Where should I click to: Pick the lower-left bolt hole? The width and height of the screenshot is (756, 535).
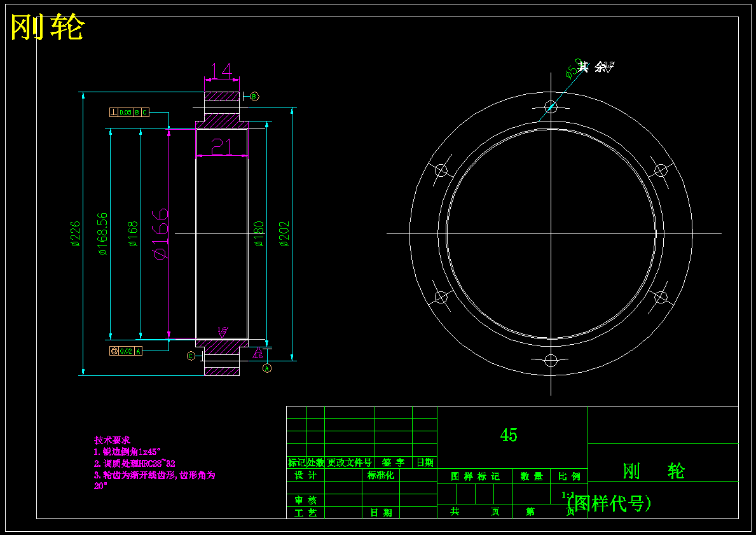click(x=441, y=297)
